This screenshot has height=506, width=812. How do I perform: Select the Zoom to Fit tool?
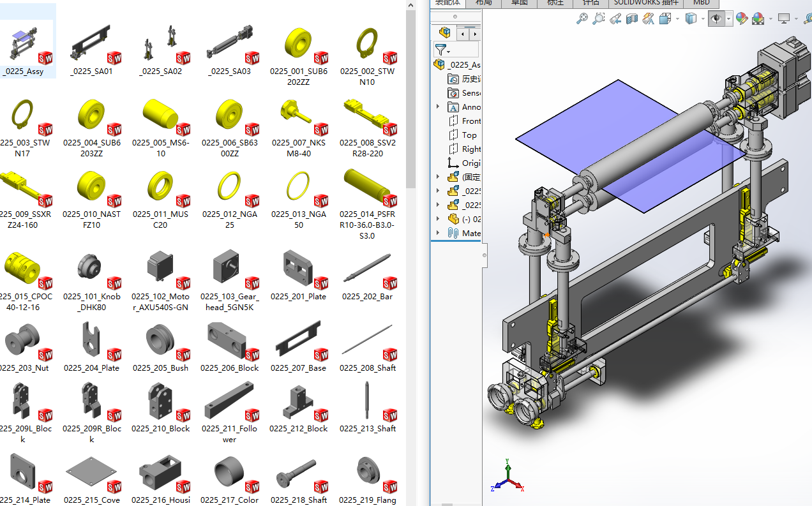coord(582,18)
